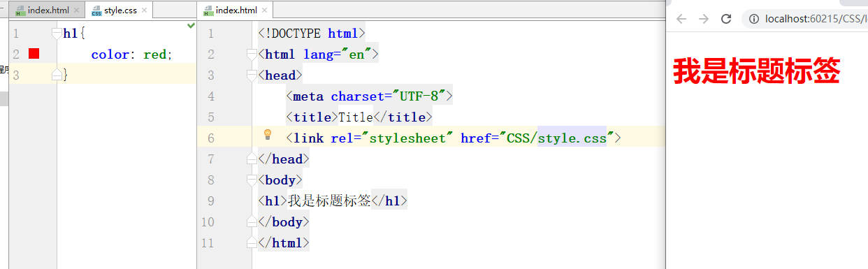Close the left index.html tab
Image resolution: width=868 pixels, height=269 pixels.
click(76, 10)
